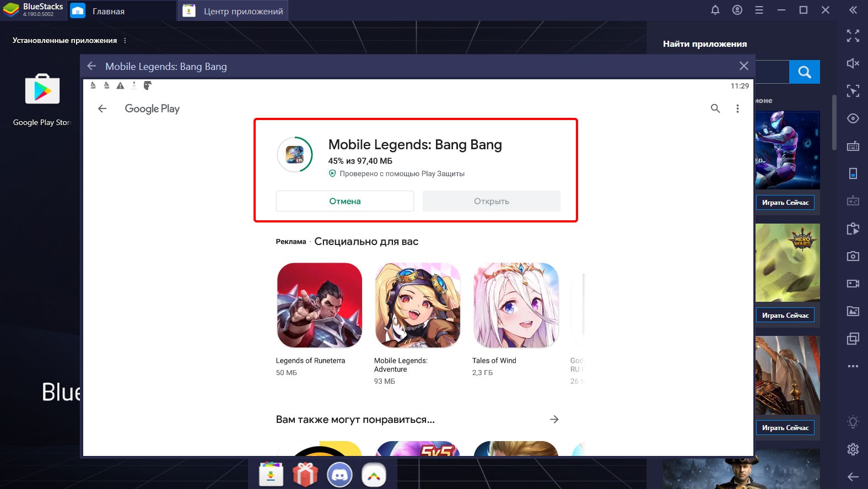Cancel the download with Отмена button

[344, 201]
